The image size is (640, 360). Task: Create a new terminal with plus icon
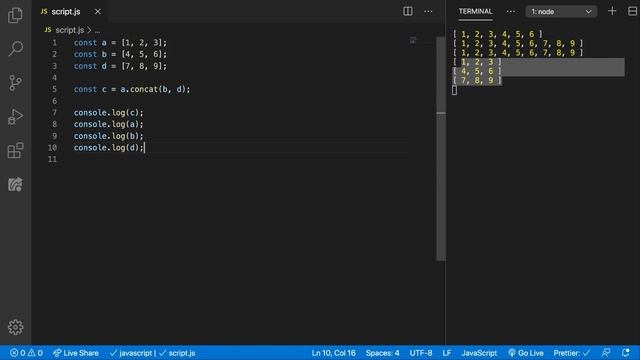point(612,11)
